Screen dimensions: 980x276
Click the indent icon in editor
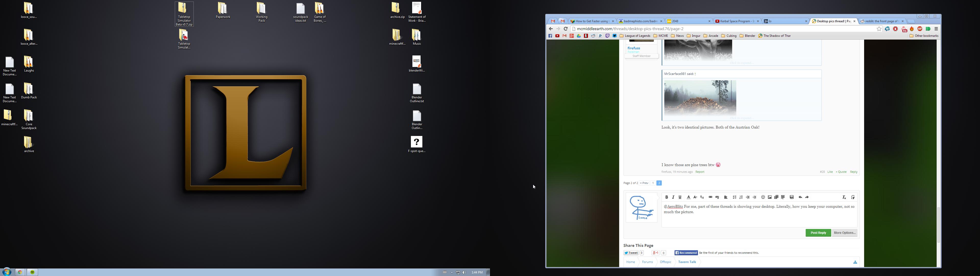point(754,197)
